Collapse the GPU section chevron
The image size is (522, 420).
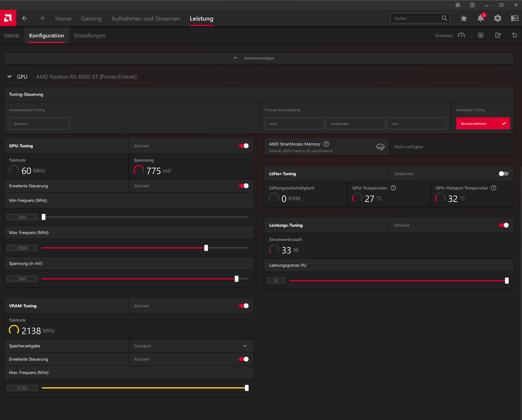9,77
